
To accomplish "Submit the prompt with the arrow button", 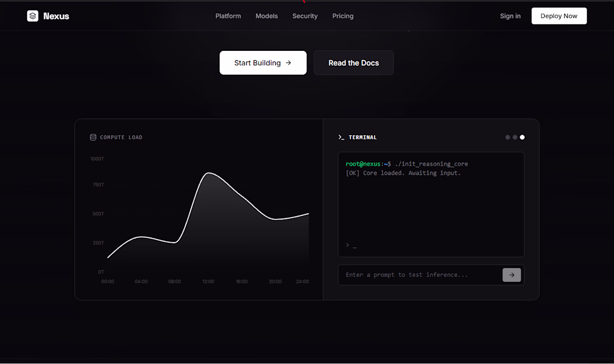I will coord(511,275).
